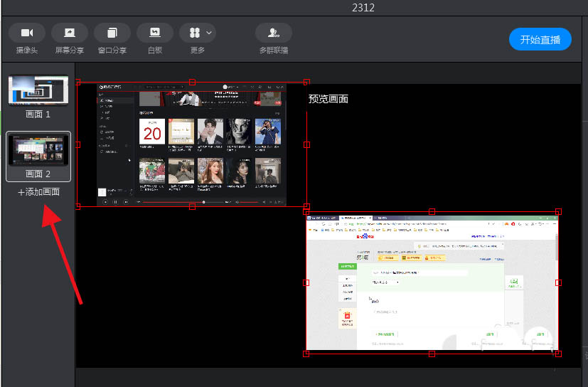Screen dimensions: 588x387
Task: Expand the chevron beside the more icon
Action: 209,33
